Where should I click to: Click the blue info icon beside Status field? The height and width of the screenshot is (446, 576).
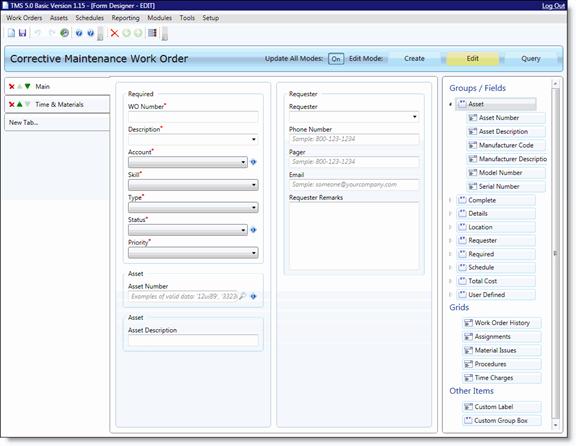253,230
